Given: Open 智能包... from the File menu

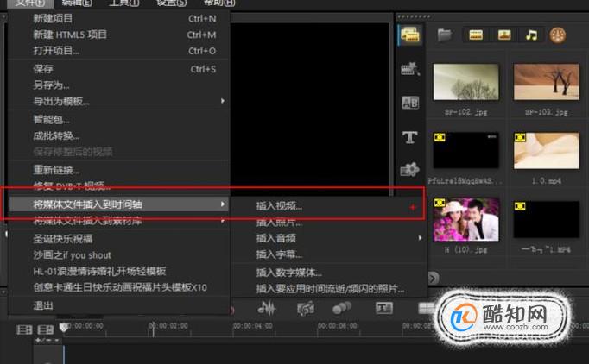Looking at the screenshot, I should [x=119, y=120].
